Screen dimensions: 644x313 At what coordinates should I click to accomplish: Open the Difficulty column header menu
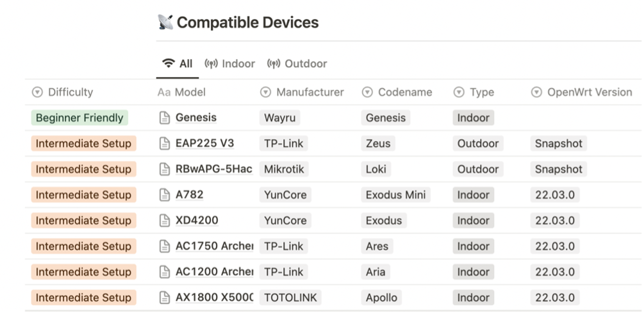click(x=62, y=92)
